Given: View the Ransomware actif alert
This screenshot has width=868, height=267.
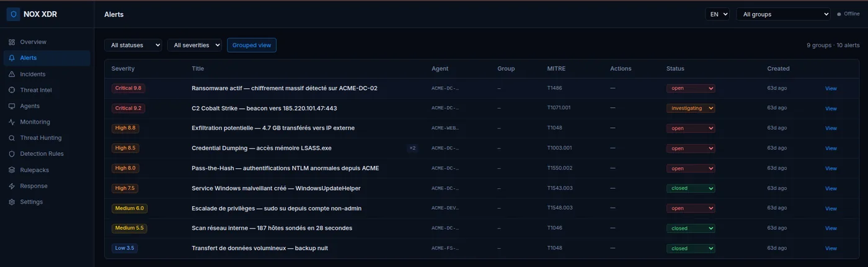Looking at the screenshot, I should 831,88.
